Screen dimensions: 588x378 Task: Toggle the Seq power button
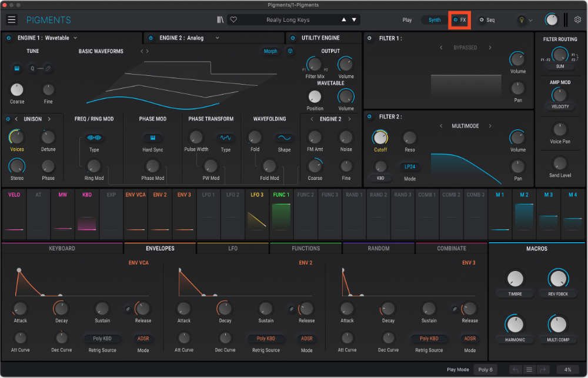click(x=482, y=20)
